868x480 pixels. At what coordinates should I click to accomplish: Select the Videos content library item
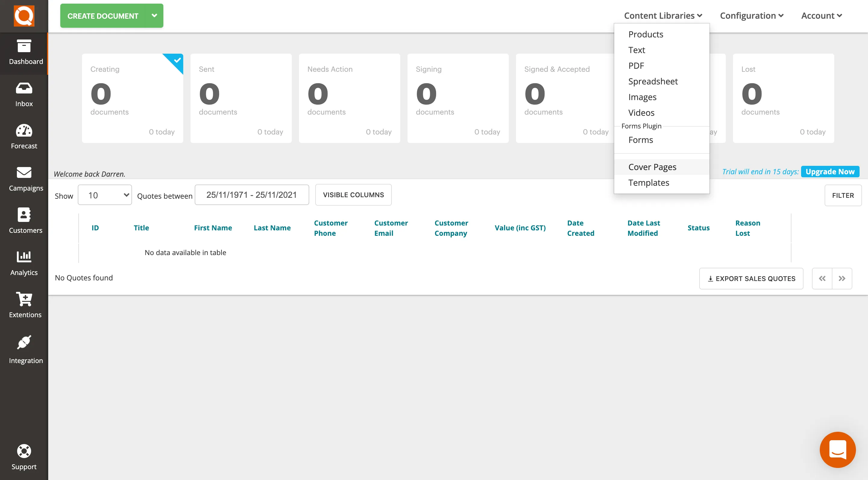641,112
